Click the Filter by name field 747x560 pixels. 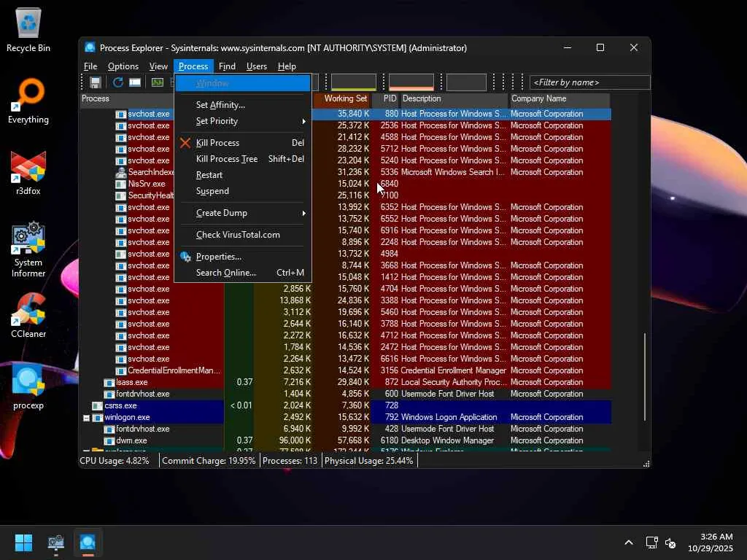tap(589, 82)
